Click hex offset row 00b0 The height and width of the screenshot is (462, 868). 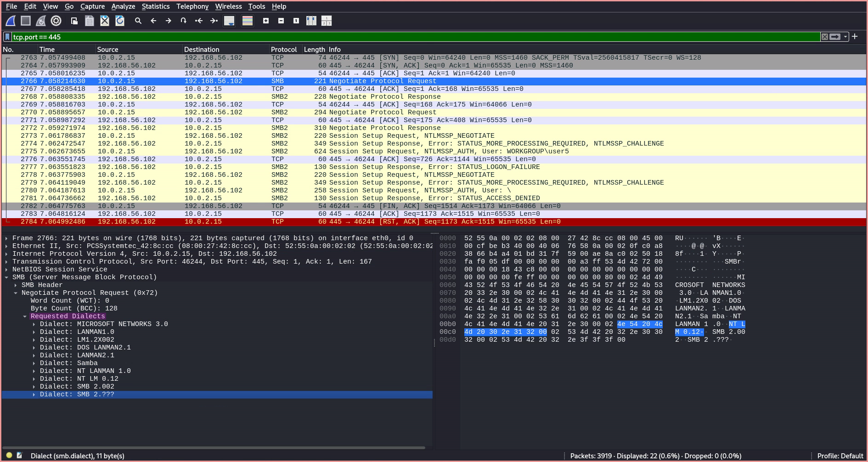[448, 324]
